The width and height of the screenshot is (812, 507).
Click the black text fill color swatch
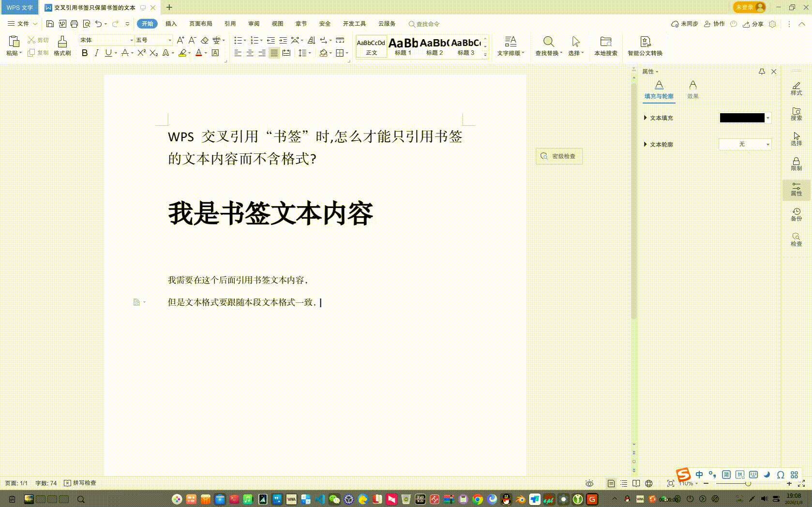(742, 118)
